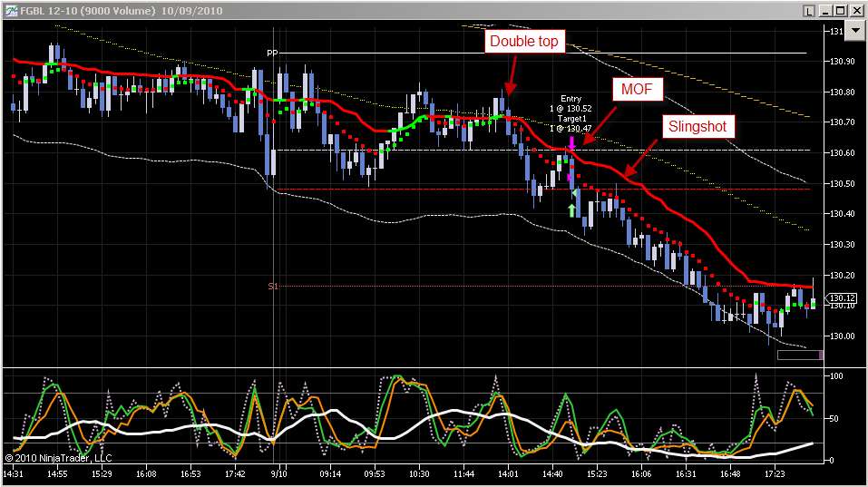Click the 16:31 time axis label

click(686, 473)
